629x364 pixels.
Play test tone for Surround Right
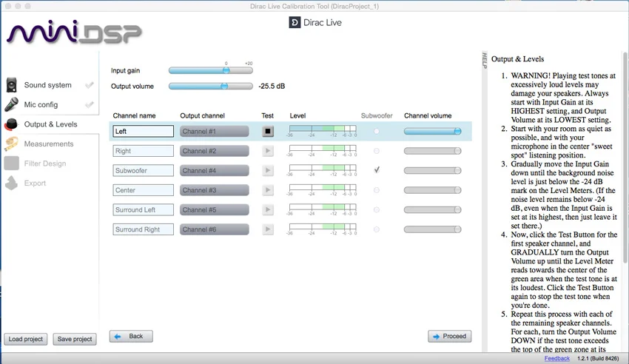268,229
